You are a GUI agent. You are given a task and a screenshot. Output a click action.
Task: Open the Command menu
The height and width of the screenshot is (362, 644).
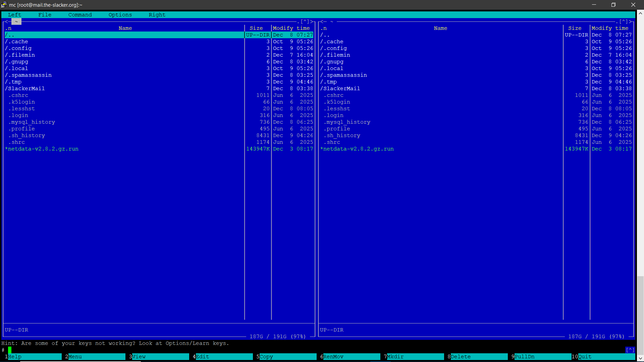(80, 15)
